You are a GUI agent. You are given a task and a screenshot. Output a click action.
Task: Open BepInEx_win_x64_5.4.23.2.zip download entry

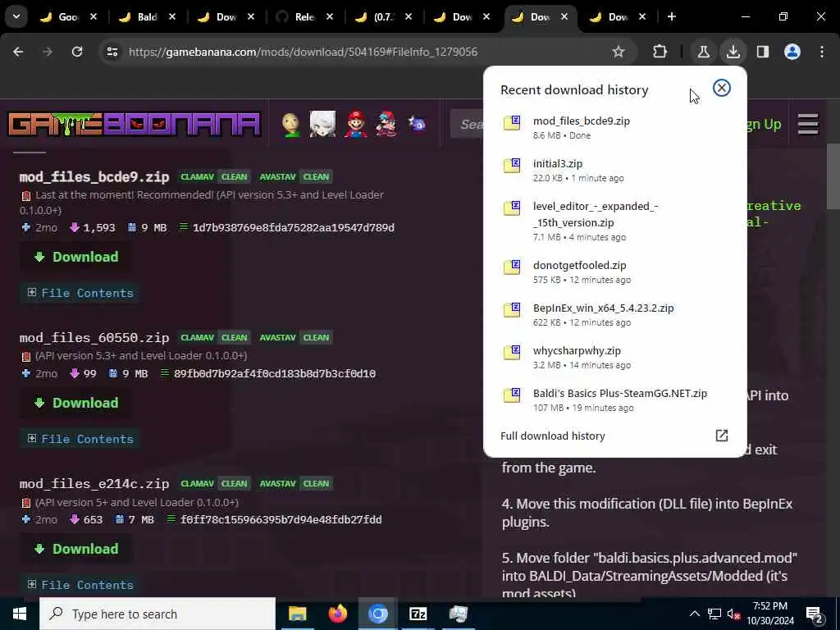pyautogui.click(x=614, y=315)
